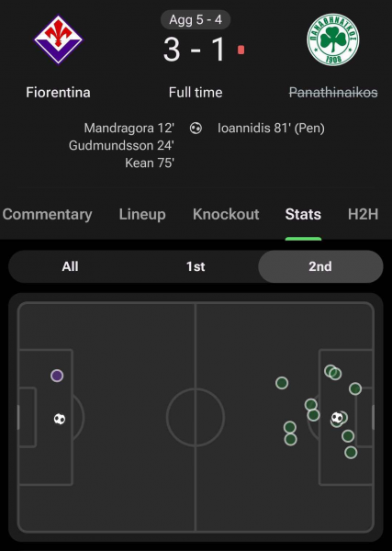Open the Fiorentina team name link
Viewport: 392px width, 551px height.
[x=58, y=93]
